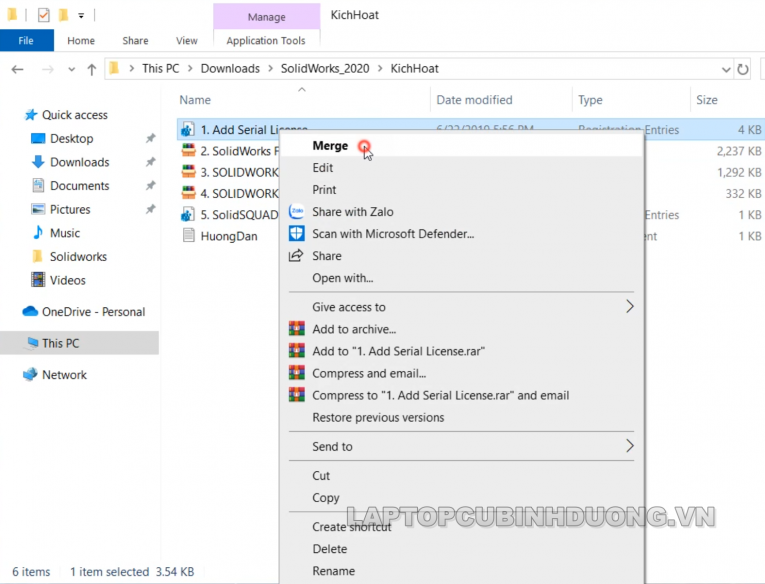The width and height of the screenshot is (765, 584).
Task: Click WinRAR icon beside Add to archive
Action: 297,329
